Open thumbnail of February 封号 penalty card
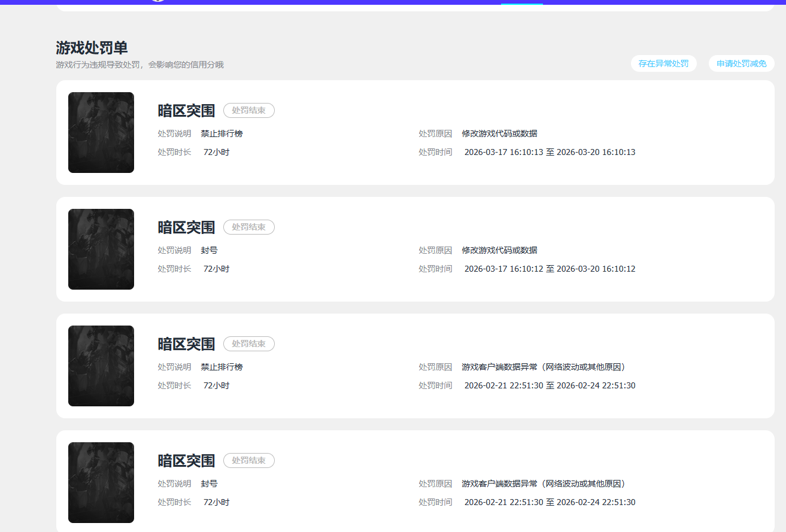The height and width of the screenshot is (532, 786). 101,482
